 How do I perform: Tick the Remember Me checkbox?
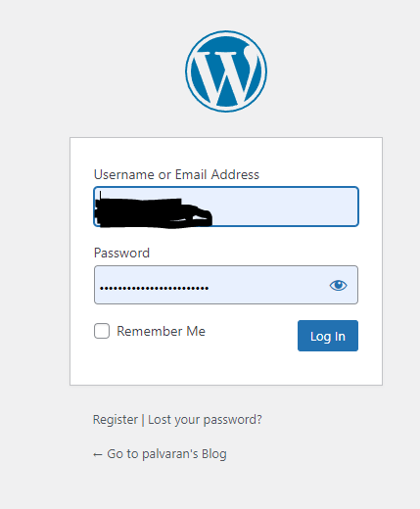[x=102, y=331]
